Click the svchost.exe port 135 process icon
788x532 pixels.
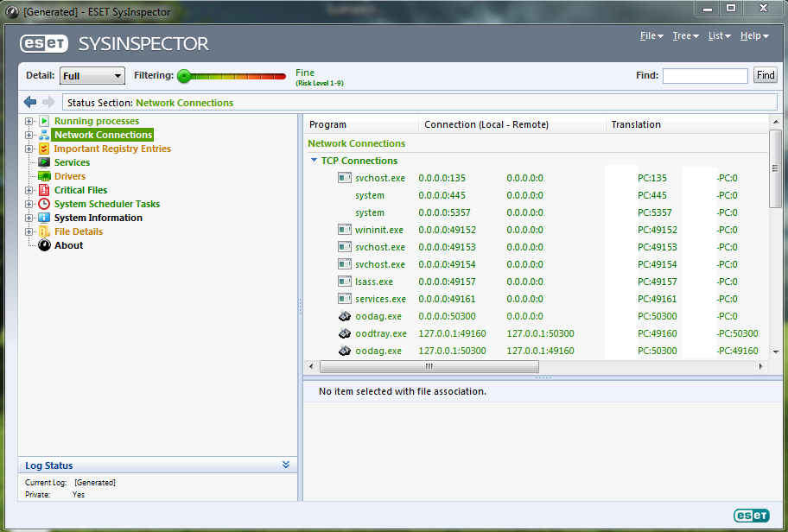[x=344, y=178]
